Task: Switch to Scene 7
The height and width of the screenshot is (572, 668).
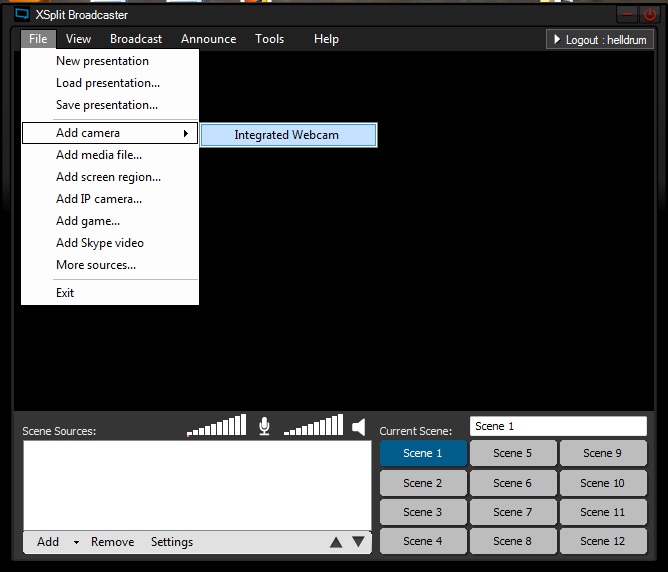Action: click(513, 512)
